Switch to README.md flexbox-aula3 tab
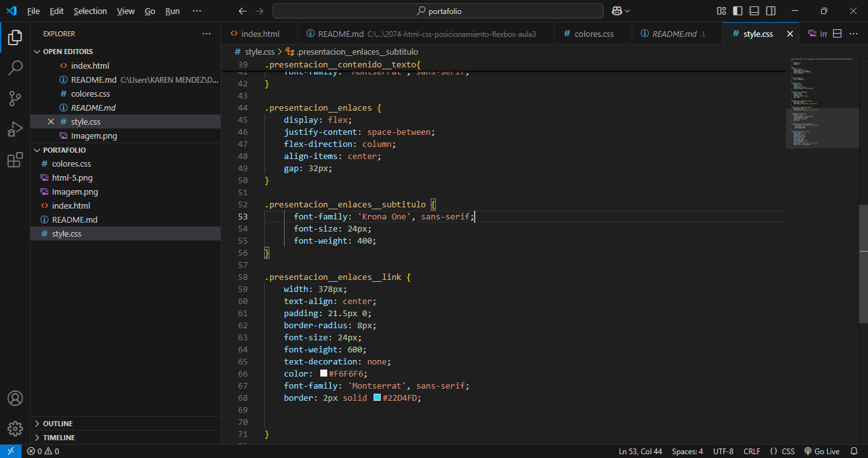868x458 pixels. pyautogui.click(x=426, y=34)
